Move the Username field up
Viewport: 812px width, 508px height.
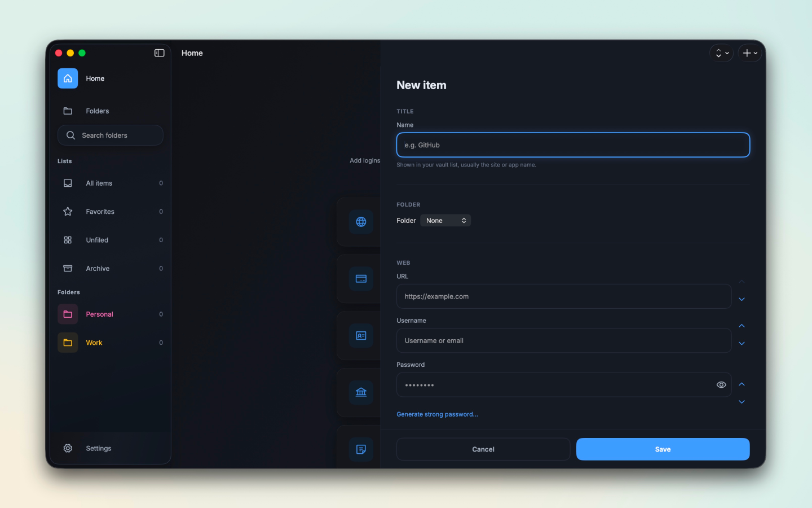click(742, 326)
